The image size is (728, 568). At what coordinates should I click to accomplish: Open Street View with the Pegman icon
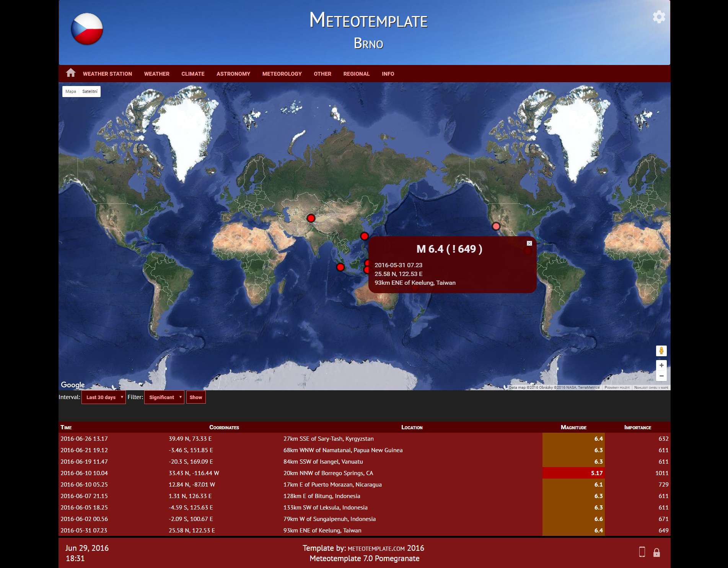pos(661,351)
